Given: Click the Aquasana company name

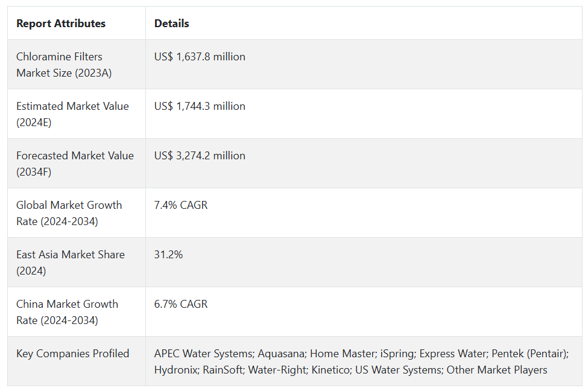Looking at the screenshot, I should (281, 354).
